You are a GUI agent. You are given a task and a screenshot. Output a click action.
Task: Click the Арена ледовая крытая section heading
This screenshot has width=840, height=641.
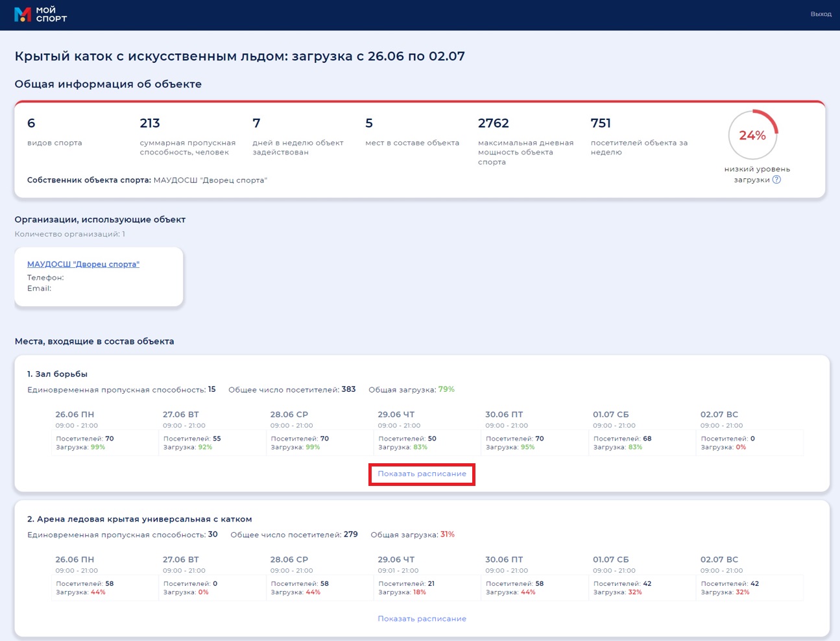(x=139, y=519)
